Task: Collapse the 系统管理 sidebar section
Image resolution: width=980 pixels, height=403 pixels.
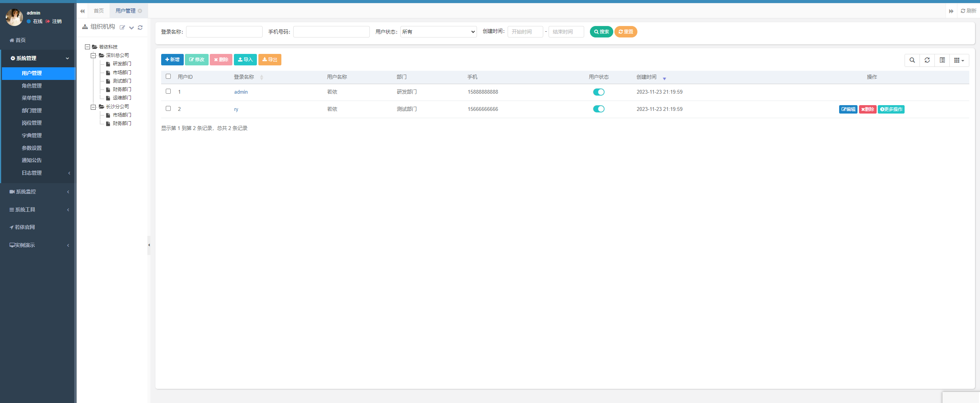Action: click(38, 58)
